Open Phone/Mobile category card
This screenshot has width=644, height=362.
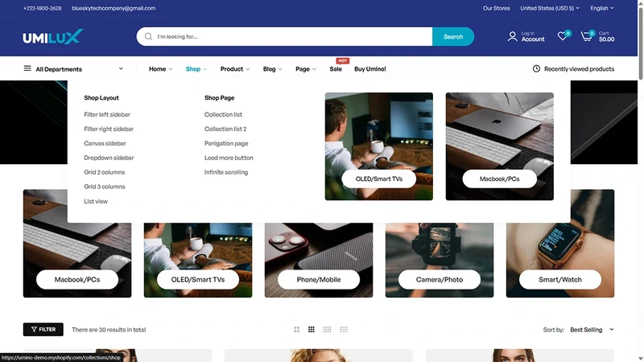tap(319, 279)
